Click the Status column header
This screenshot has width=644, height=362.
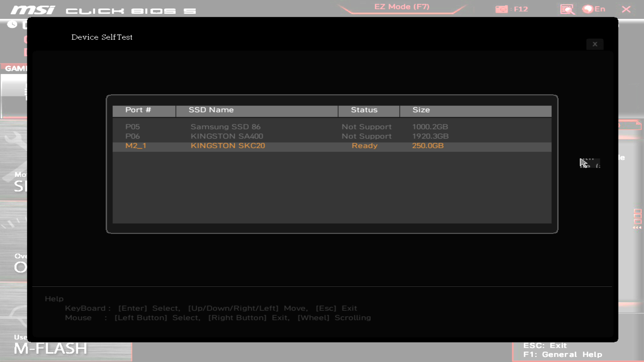[364, 110]
